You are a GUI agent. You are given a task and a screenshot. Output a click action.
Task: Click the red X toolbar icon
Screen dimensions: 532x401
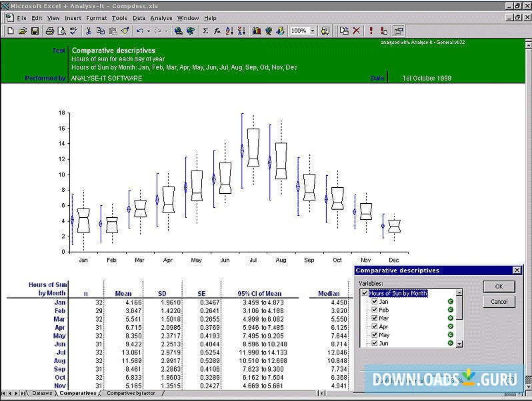coord(356,31)
